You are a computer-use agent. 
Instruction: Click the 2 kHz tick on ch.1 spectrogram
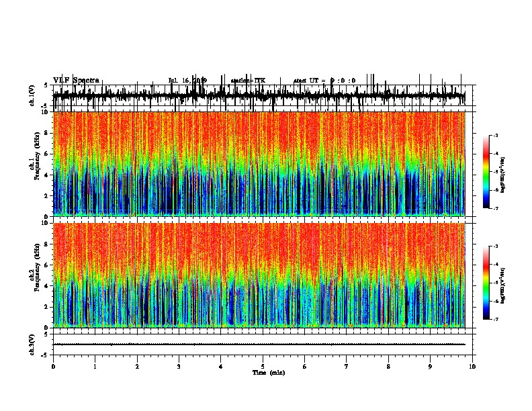[x=46, y=195]
